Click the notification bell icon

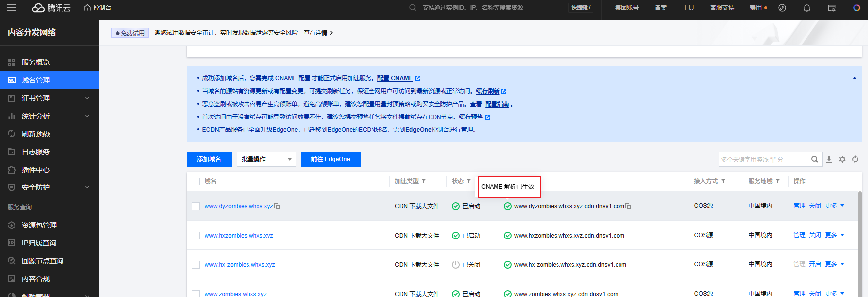(807, 8)
